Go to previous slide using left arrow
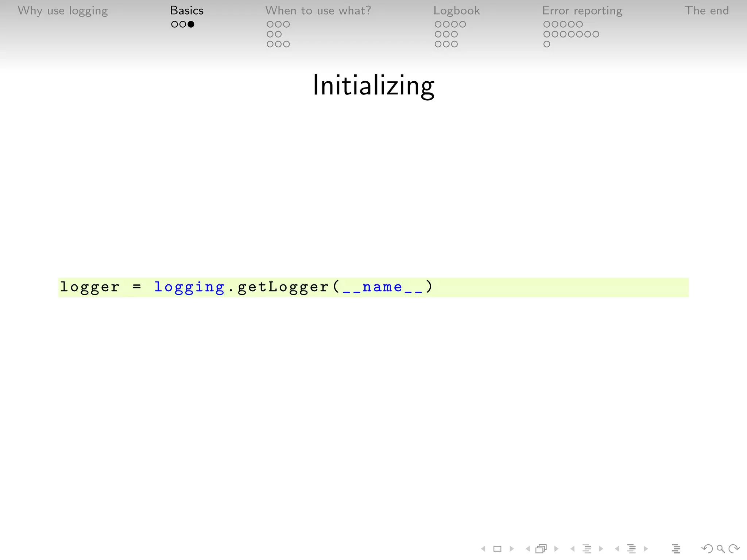Screen dimensions: 747x560 [x=483, y=549]
